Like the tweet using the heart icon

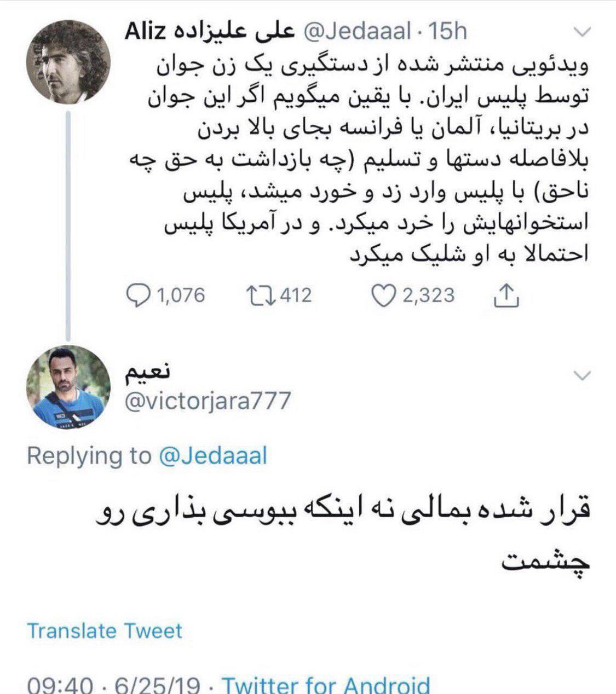tap(384, 296)
